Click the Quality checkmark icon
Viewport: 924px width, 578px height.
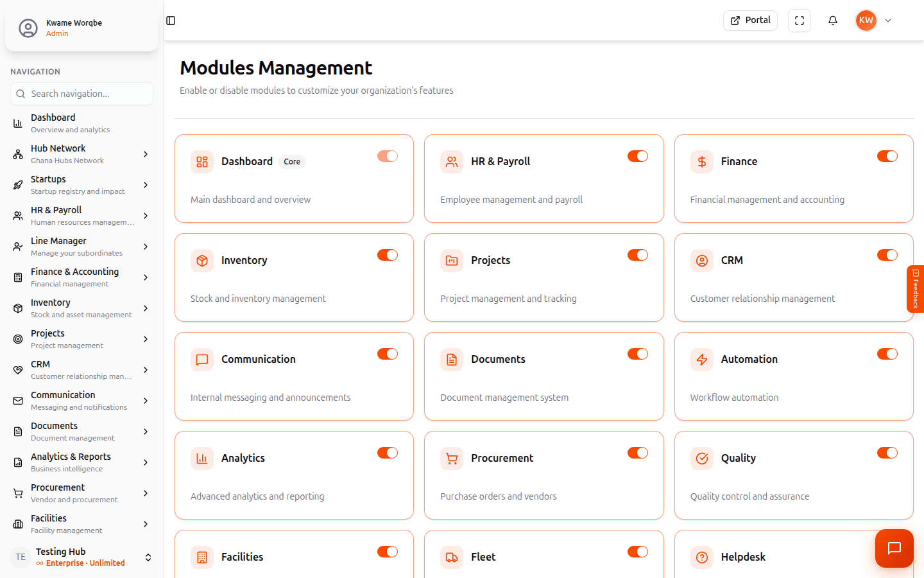click(x=702, y=459)
